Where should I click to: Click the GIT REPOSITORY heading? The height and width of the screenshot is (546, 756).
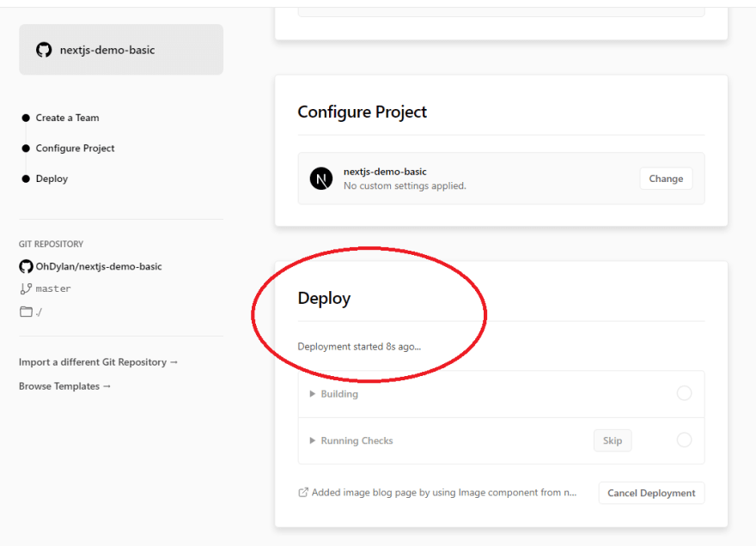pos(51,244)
